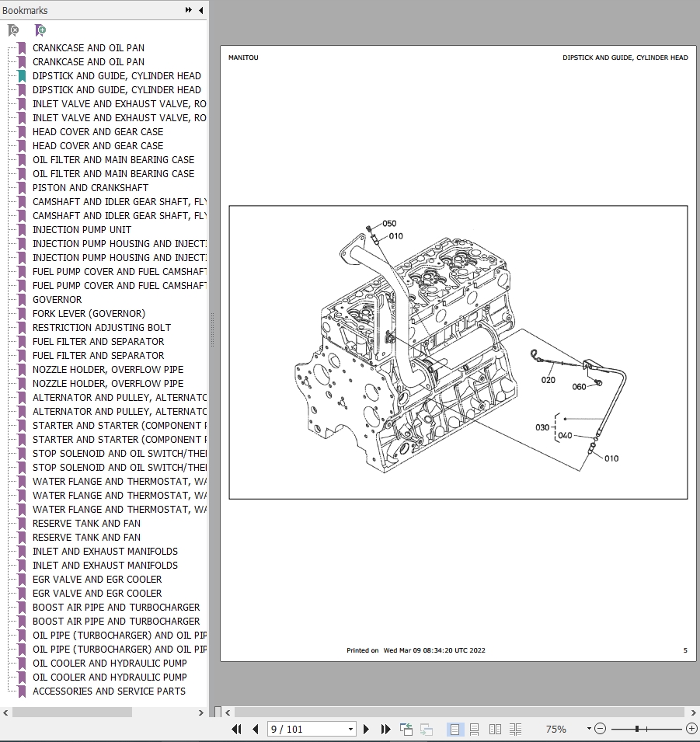Switch to continuous scrolling layout

475,729
